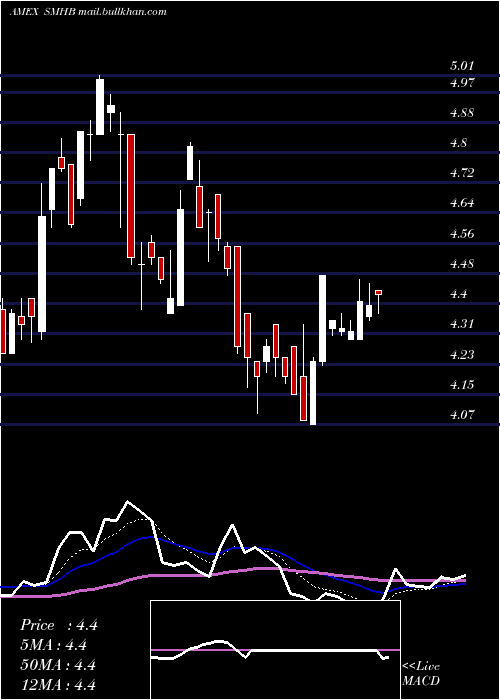Click the 5MA : 4.4 readout
Screen dimensions: 500x700
tap(54, 645)
